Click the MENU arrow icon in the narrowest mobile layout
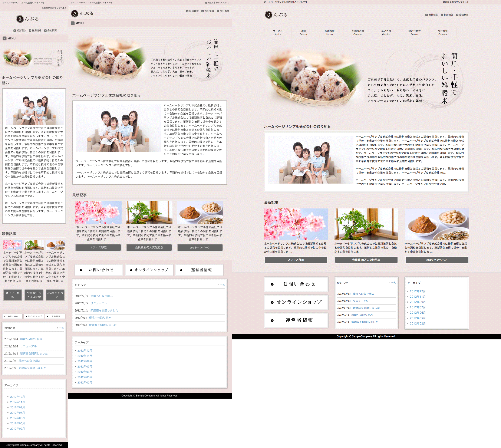The height and width of the screenshot is (448, 501). pyautogui.click(x=4, y=38)
